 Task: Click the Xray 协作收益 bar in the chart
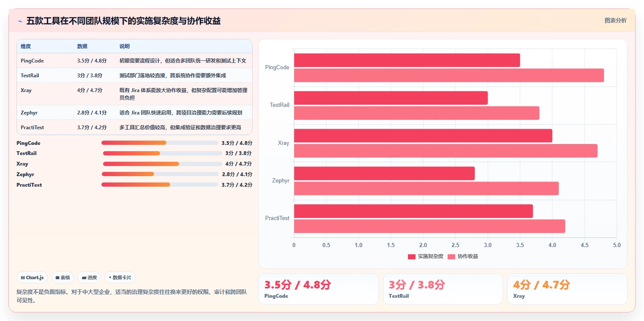446,151
